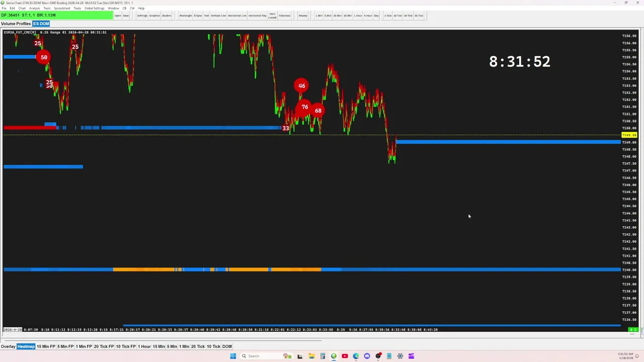The height and width of the screenshot is (362, 644).
Task: Switch to the Volume Profiles chartbook tab
Action: (16, 24)
